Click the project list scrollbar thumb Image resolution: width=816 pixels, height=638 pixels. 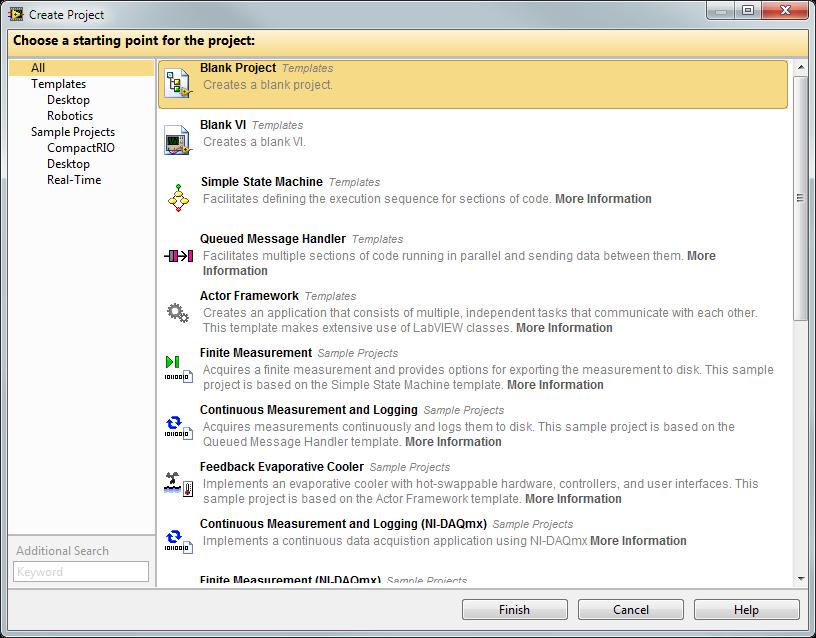tap(800, 198)
